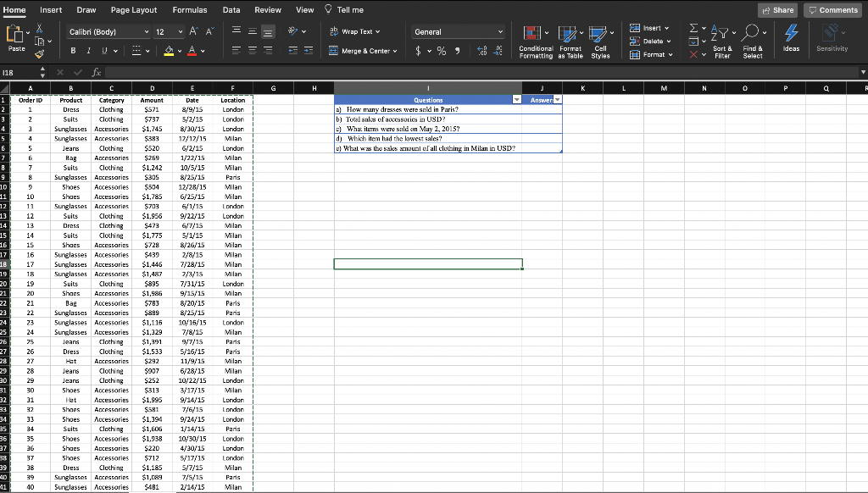The image size is (868, 493).
Task: Apply currency dollar format
Action: tap(418, 51)
